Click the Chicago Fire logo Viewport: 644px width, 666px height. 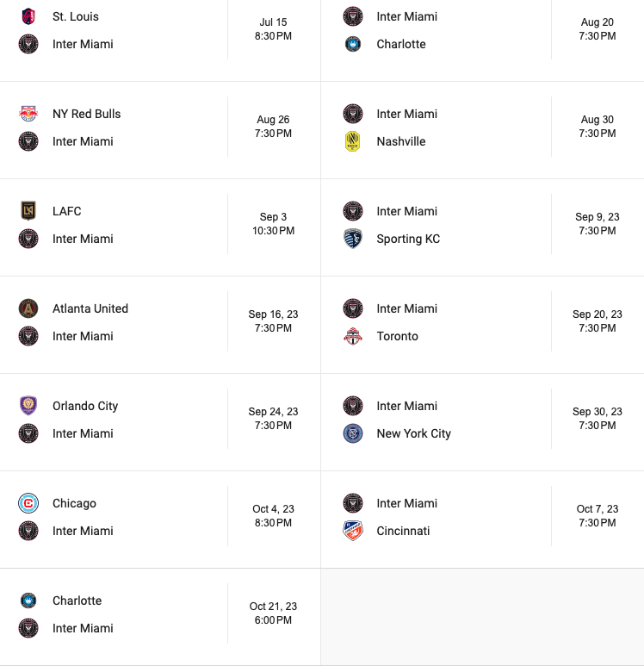click(x=28, y=503)
